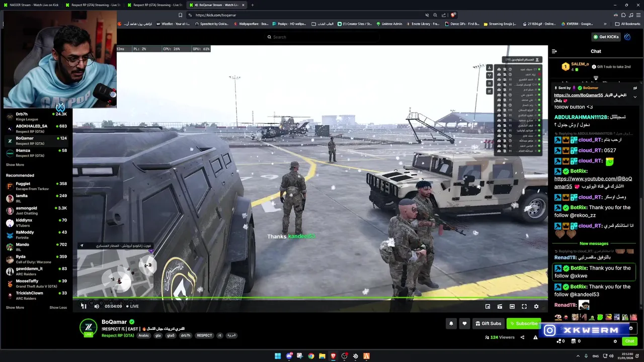Viewport: 644px width, 362px height.
Task: Open Fugglet recommended channel
Action: click(x=36, y=186)
